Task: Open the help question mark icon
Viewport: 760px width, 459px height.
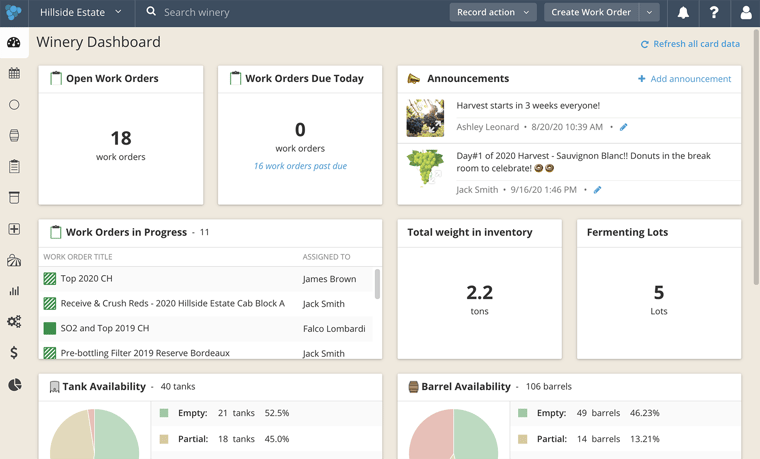Action: [x=714, y=12]
